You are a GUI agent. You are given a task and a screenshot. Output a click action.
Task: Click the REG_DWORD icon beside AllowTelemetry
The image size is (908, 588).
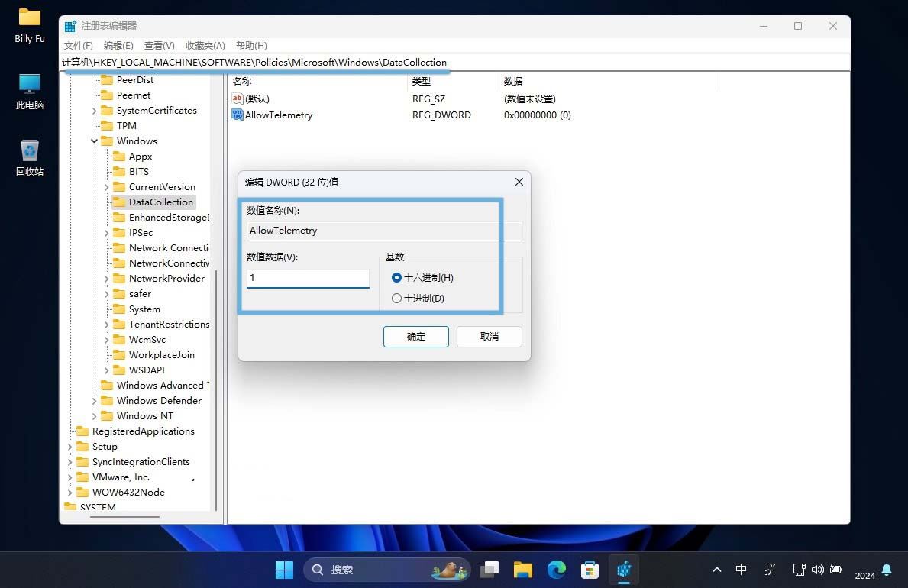coord(237,115)
